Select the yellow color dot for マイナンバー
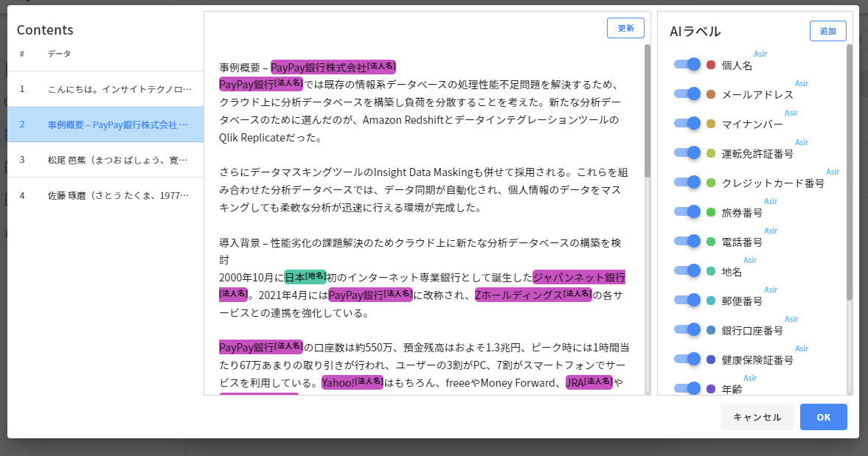The width and height of the screenshot is (868, 456). [x=712, y=124]
